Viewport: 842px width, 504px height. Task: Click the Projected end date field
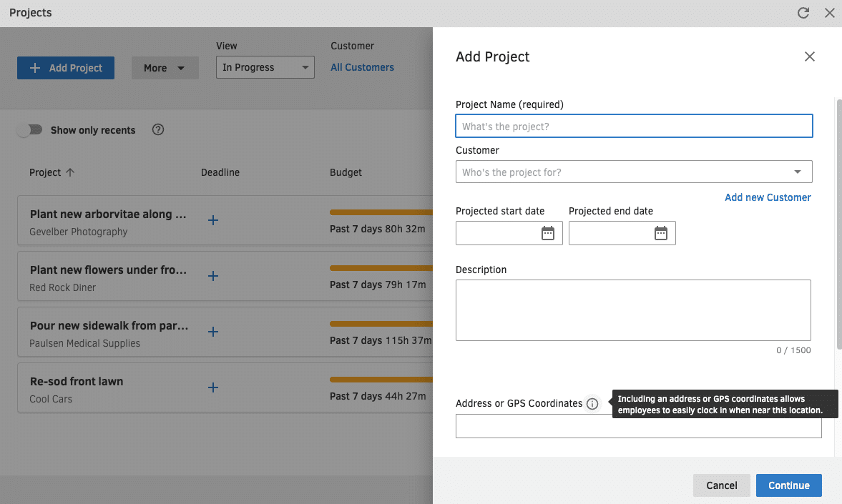(x=622, y=233)
